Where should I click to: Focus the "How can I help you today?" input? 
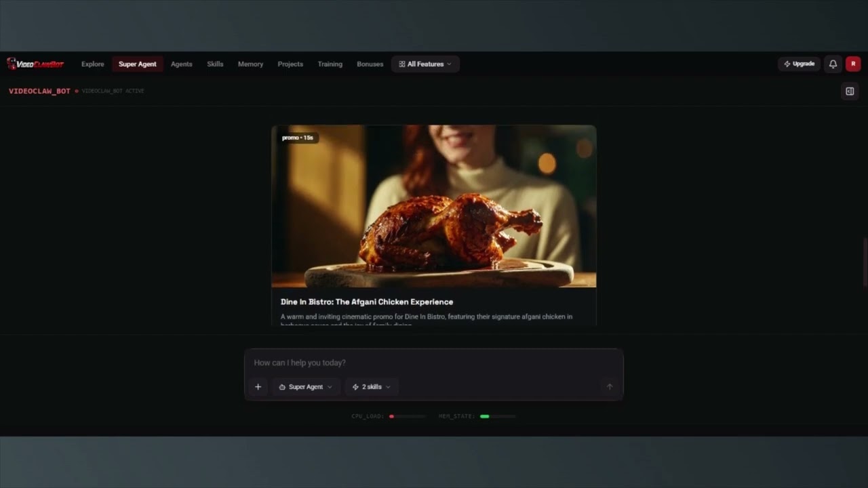point(433,363)
